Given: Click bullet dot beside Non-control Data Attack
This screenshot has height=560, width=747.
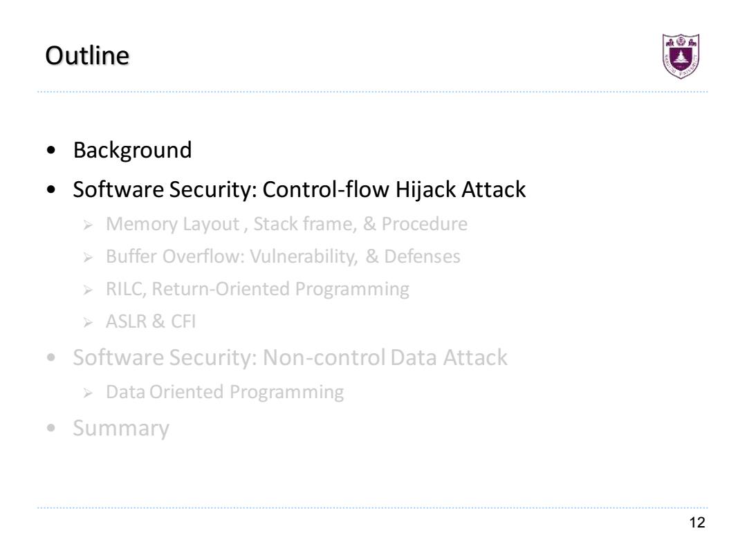Looking at the screenshot, I should [x=51, y=357].
